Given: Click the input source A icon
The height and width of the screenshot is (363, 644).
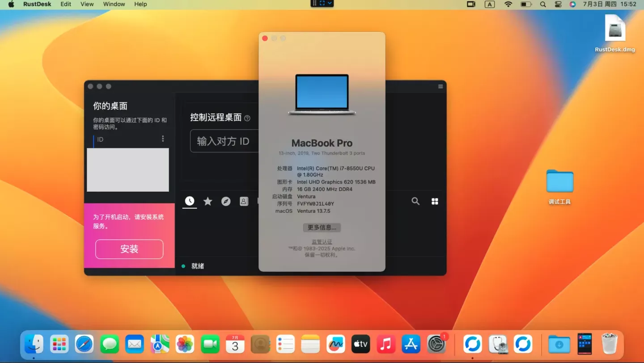Looking at the screenshot, I should (x=490, y=4).
